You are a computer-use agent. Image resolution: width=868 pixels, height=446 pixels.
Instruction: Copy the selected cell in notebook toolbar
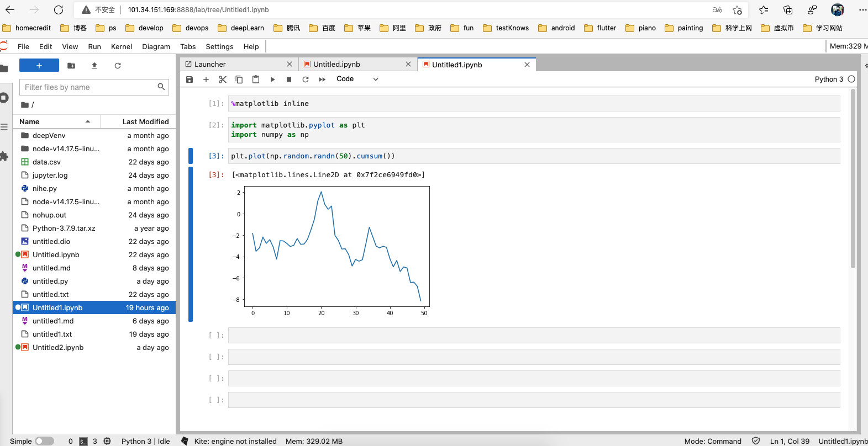click(x=239, y=79)
